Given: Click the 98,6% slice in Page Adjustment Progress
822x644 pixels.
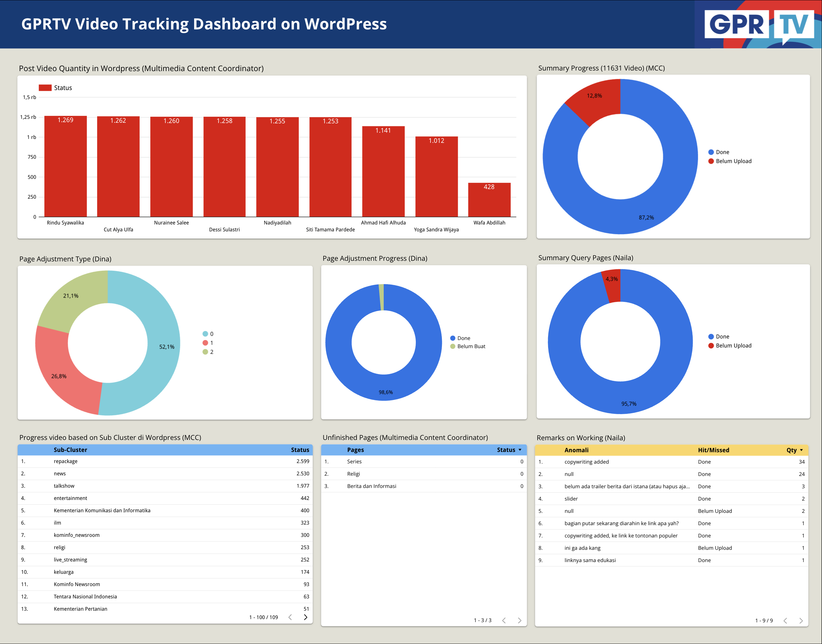Looking at the screenshot, I should tap(384, 388).
